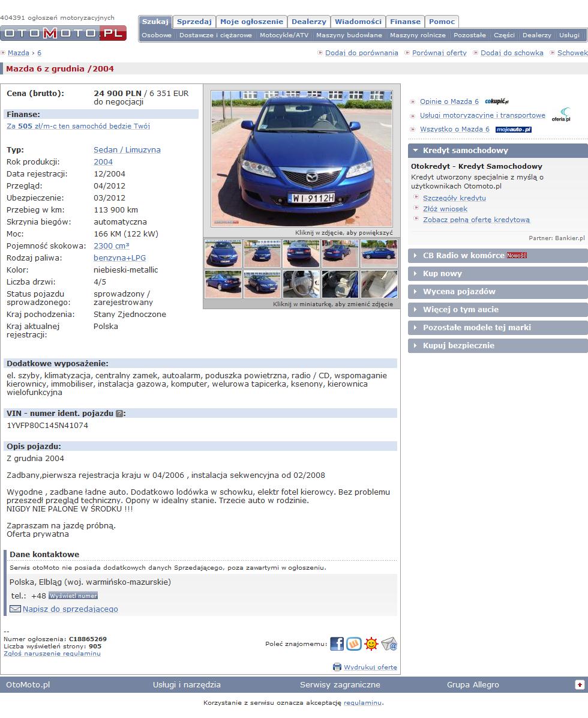Viewport: 588px width, 718px height.
Task: Click the price 24 900 PLN
Action: coord(118,94)
